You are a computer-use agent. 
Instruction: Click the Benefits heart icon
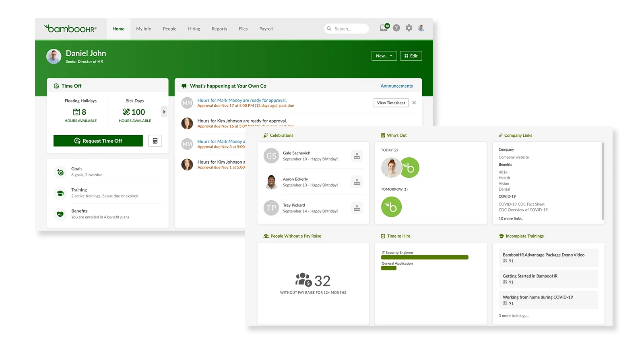click(60, 214)
